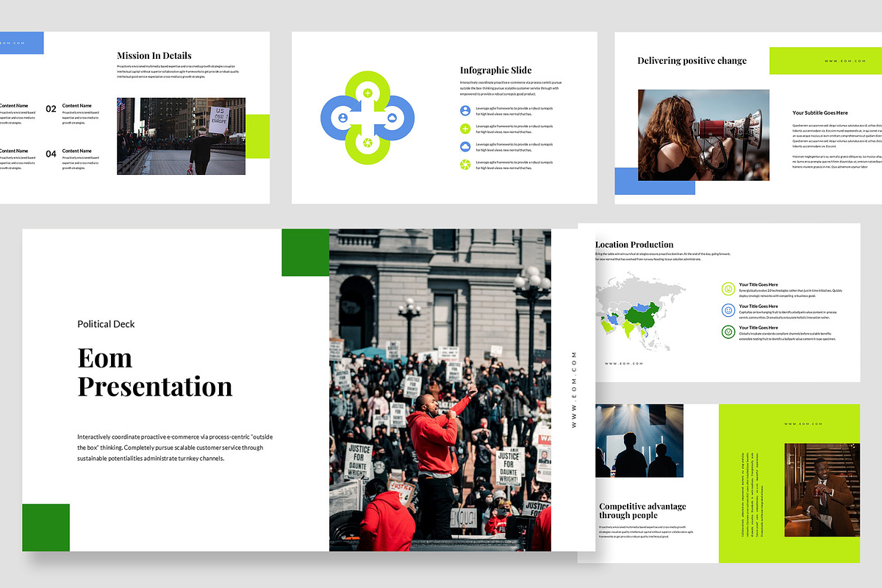Select the paragraph under 'Mission In Details' heading

pyautogui.click(x=179, y=71)
